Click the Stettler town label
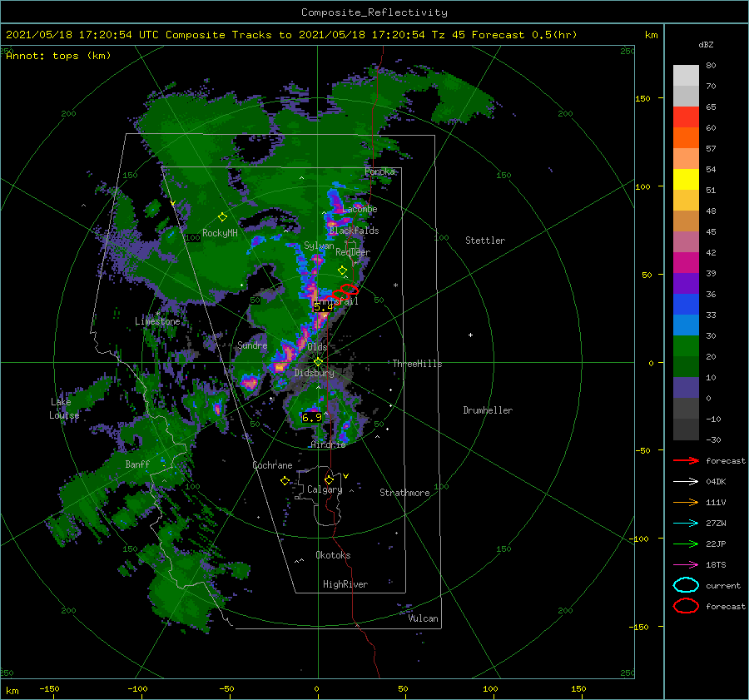749x700 pixels. click(485, 241)
